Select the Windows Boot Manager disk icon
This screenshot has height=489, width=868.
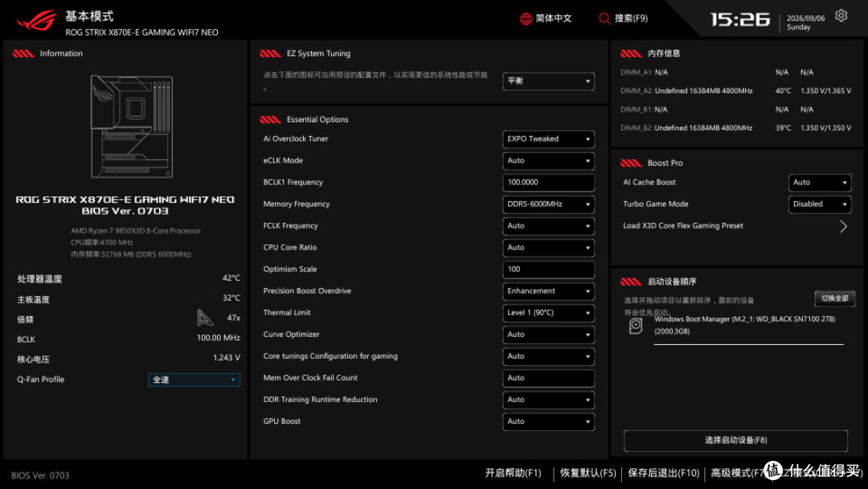[636, 326]
